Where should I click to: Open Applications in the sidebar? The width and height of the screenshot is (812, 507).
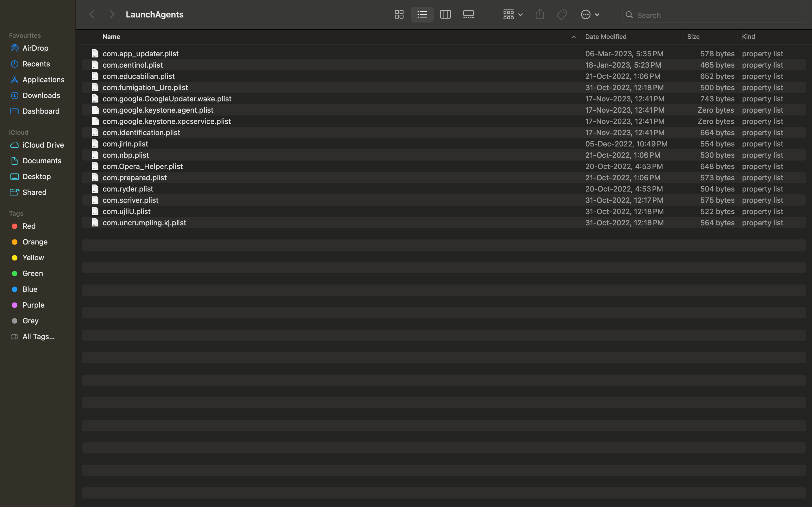pos(43,79)
